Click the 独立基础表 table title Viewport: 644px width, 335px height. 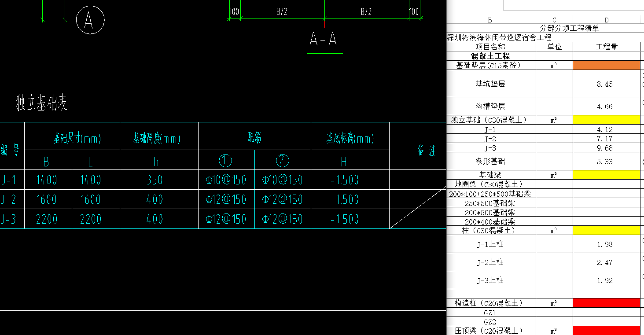[x=41, y=103]
